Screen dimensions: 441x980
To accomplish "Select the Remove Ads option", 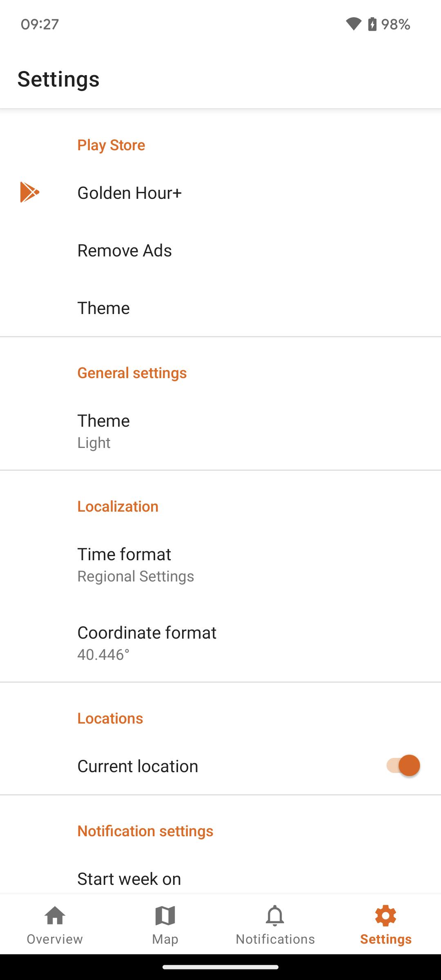I will tap(220, 250).
